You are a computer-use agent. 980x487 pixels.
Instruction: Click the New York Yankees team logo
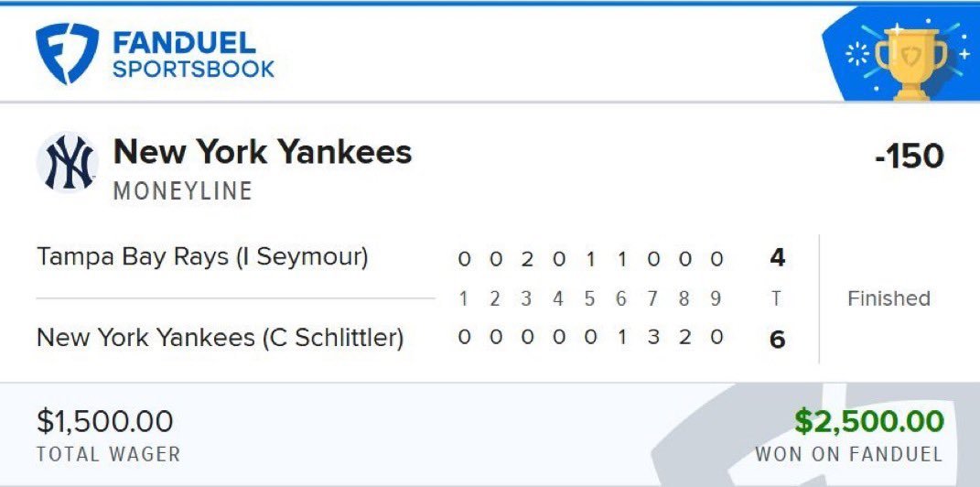pyautogui.click(x=68, y=162)
